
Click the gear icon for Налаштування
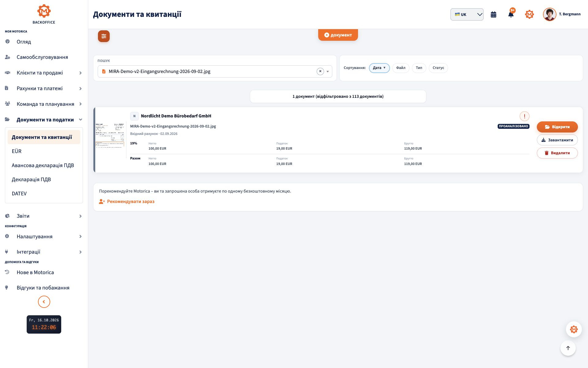coord(7,236)
